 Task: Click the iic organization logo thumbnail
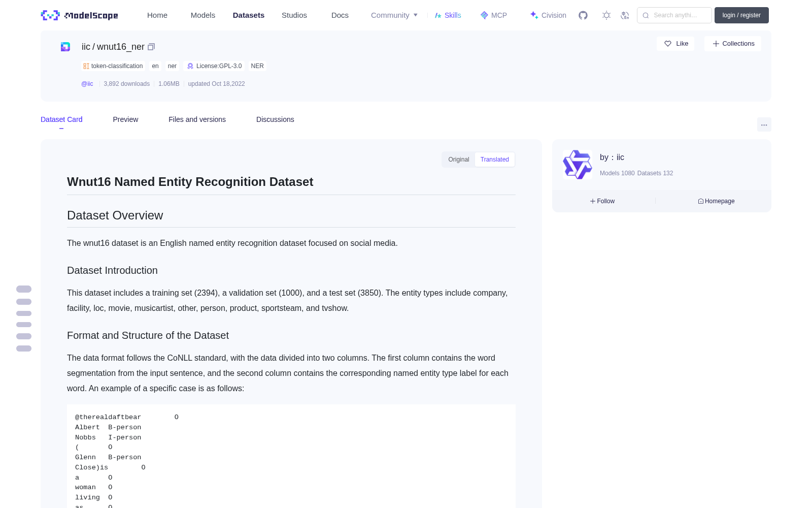click(578, 165)
